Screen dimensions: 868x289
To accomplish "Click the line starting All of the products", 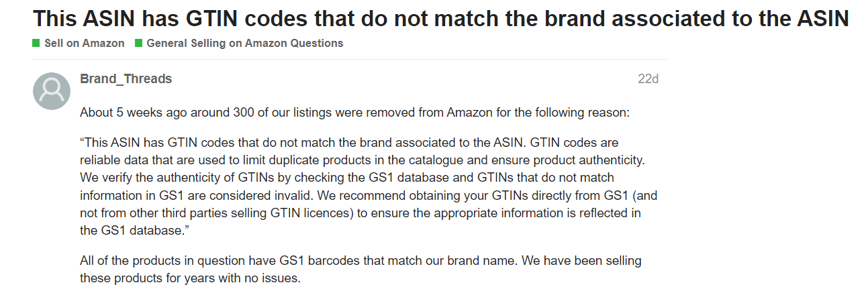I will click(360, 260).
